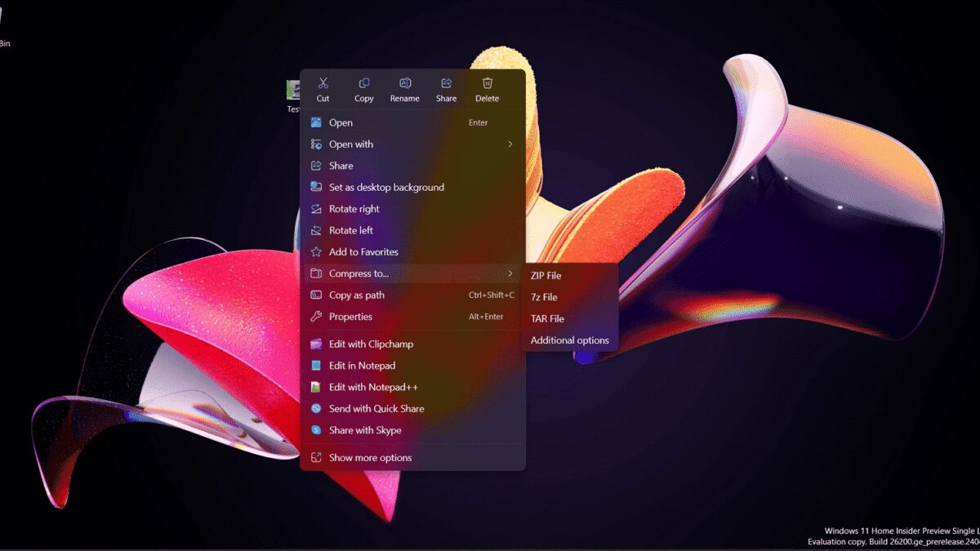980x551 pixels.
Task: Choose 7z File as compression format
Action: point(543,297)
